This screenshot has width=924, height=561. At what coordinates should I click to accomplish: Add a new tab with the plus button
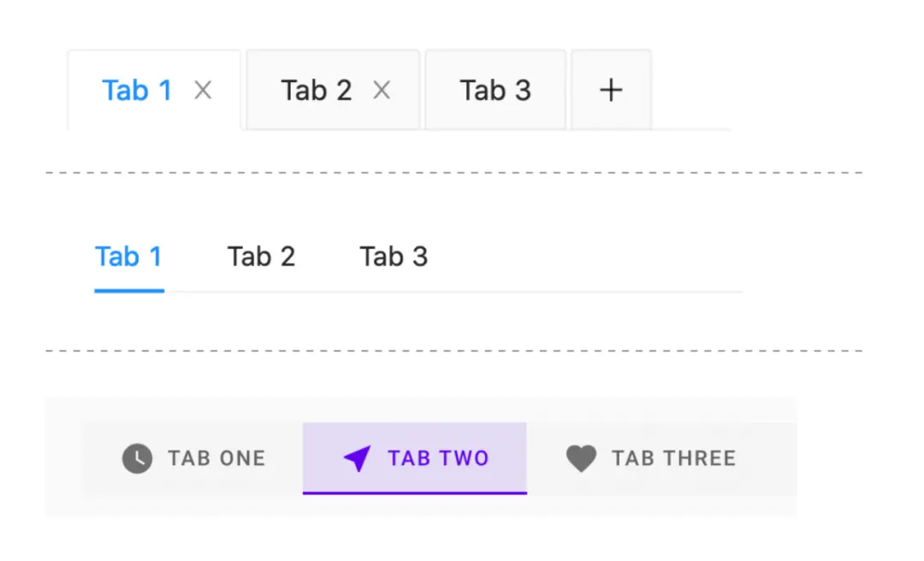[x=611, y=90]
